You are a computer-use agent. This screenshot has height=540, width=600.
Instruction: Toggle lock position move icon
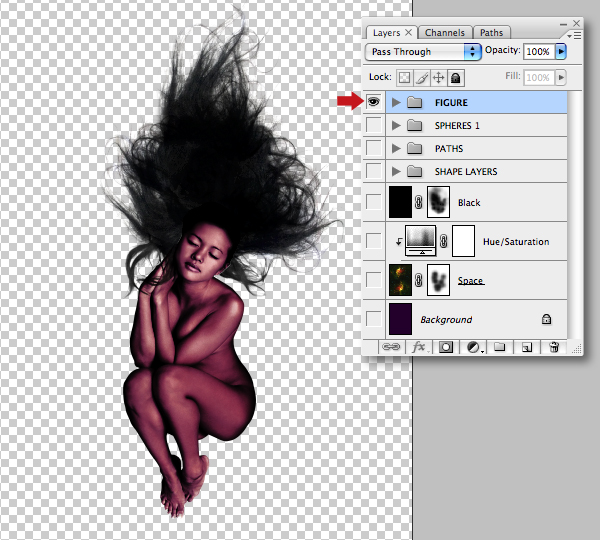pos(438,78)
